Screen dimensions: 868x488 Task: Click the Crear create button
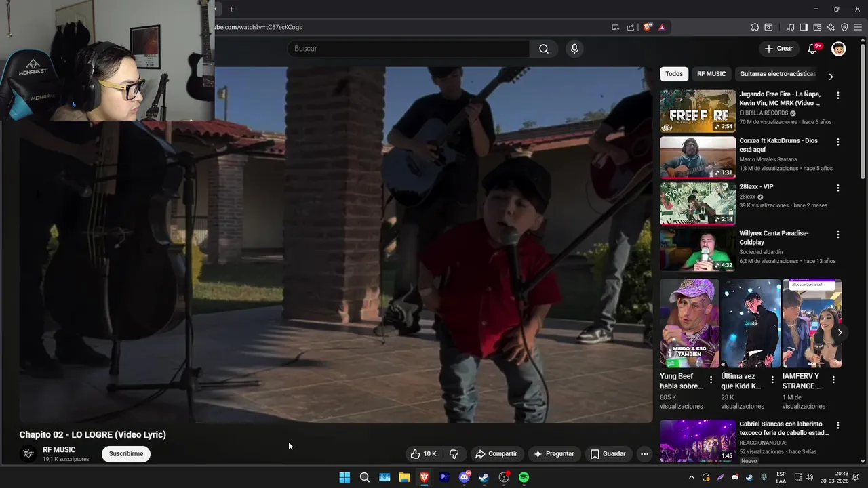(778, 49)
